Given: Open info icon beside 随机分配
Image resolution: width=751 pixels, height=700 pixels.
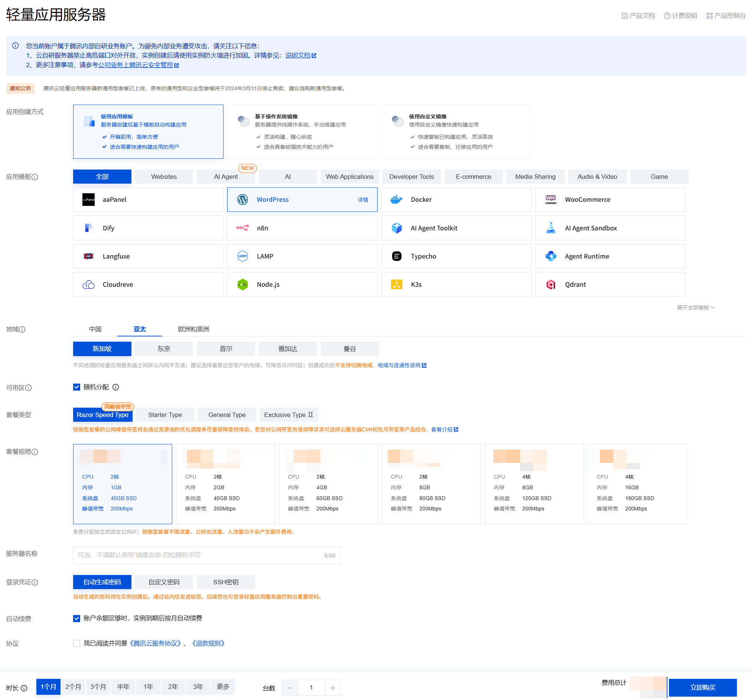Looking at the screenshot, I should click(116, 387).
